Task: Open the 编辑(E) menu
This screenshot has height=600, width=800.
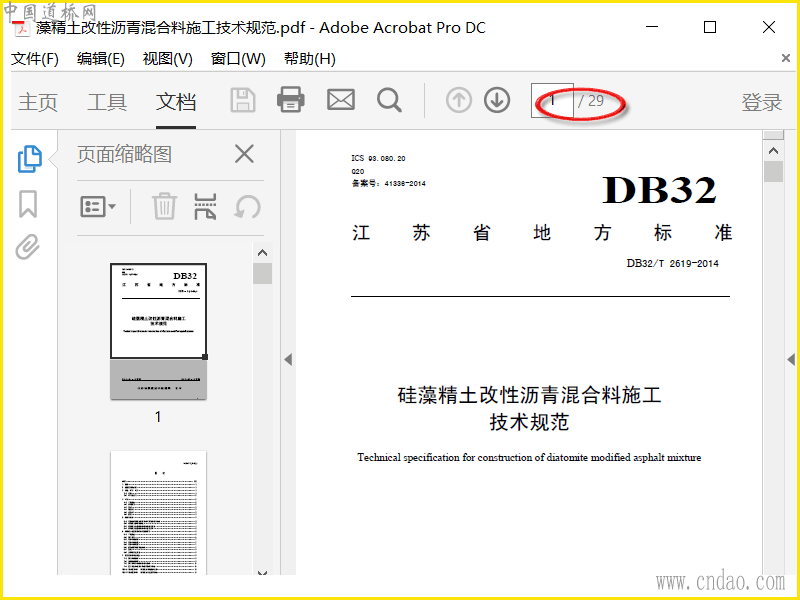Action: (x=101, y=59)
